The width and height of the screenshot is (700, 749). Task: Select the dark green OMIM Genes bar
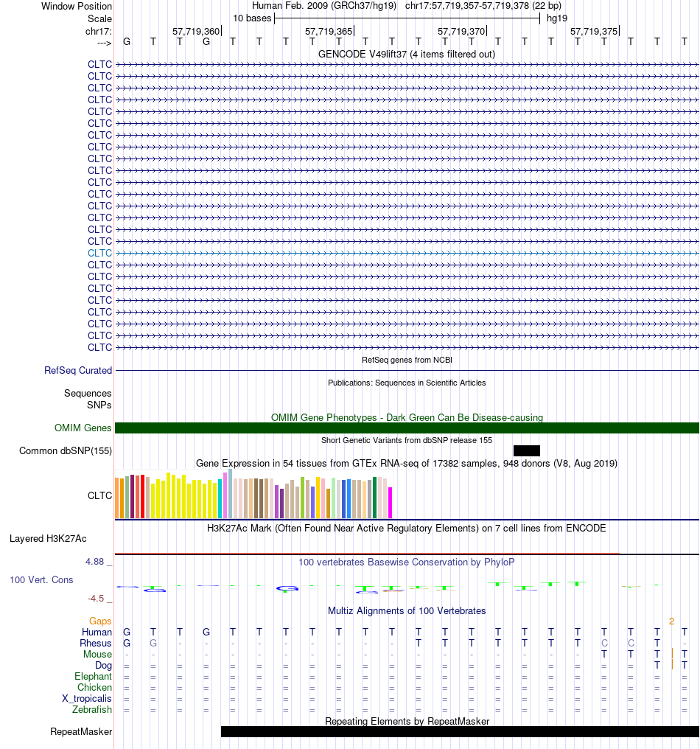(x=407, y=428)
